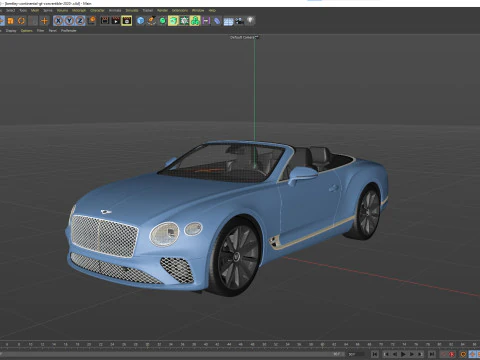Open the Render menu
This screenshot has height=360, width=480.
click(163, 11)
